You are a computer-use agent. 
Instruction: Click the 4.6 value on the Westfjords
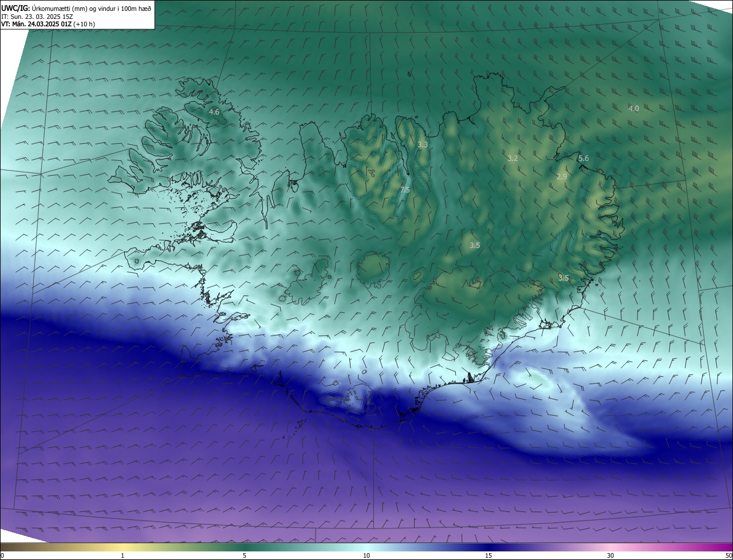214,112
